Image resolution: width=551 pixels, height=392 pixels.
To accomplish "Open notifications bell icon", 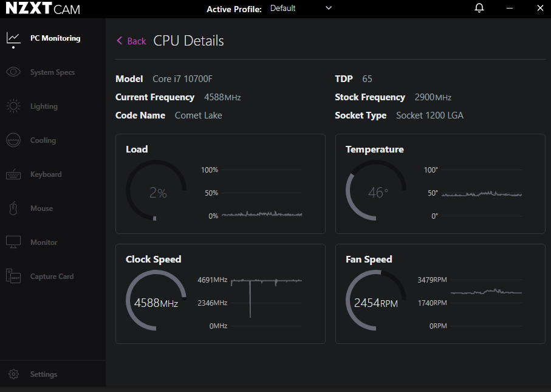I will pos(479,9).
